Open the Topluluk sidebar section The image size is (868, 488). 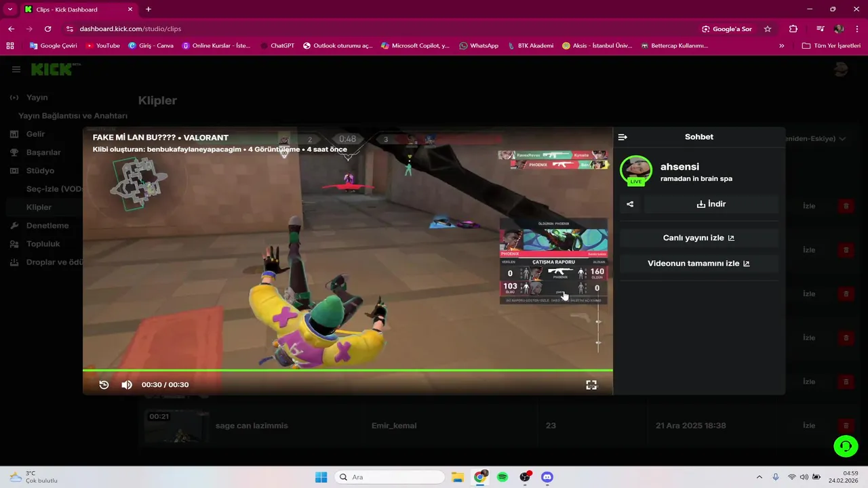click(x=43, y=244)
